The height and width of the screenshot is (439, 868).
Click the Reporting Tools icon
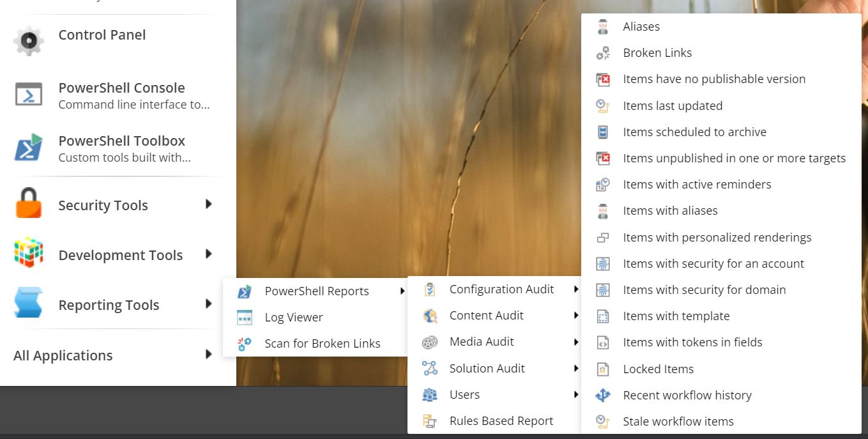[29, 304]
